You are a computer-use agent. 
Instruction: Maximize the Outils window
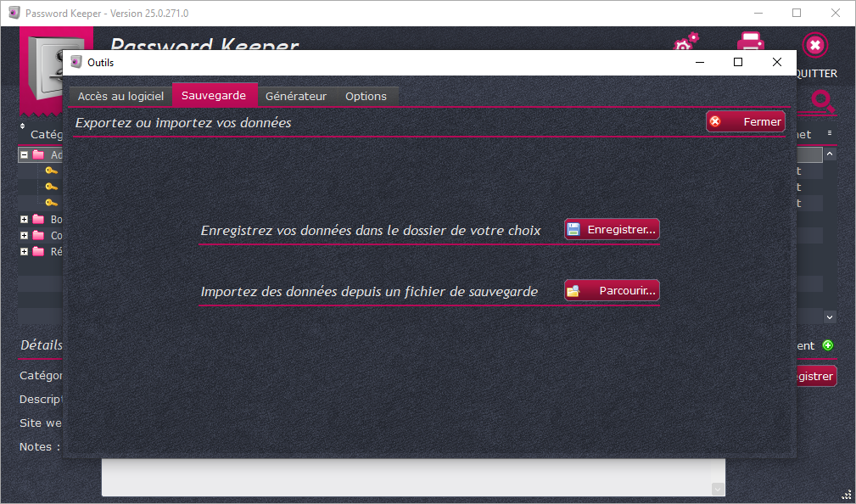[738, 62]
